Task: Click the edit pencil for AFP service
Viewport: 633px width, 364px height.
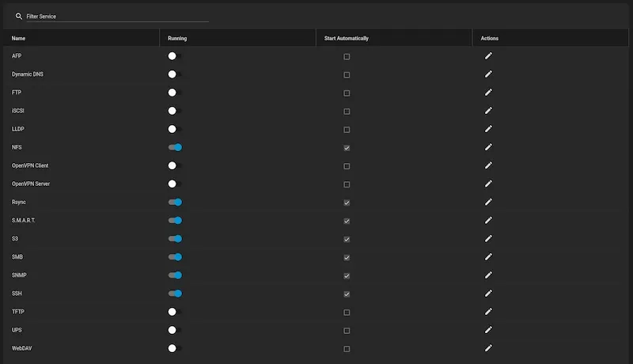Action: click(x=488, y=56)
